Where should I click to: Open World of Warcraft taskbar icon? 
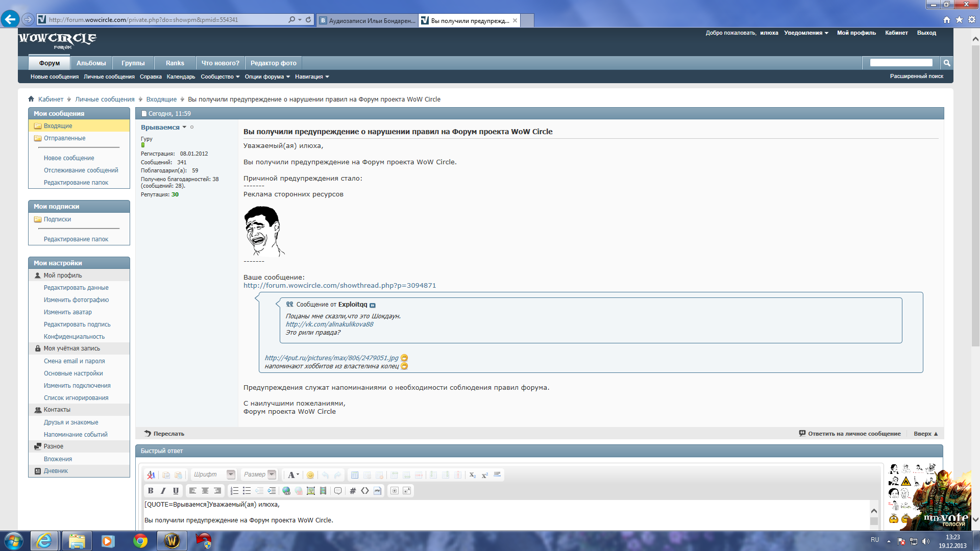[171, 541]
